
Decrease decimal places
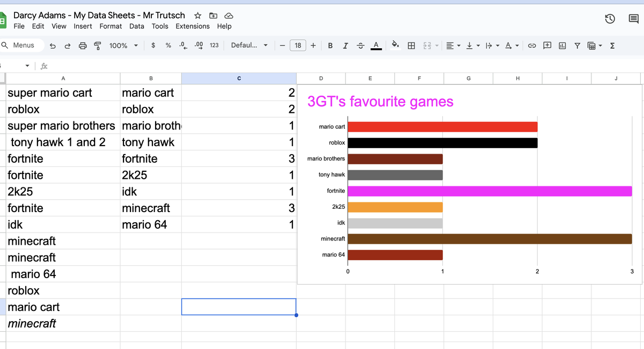(182, 45)
